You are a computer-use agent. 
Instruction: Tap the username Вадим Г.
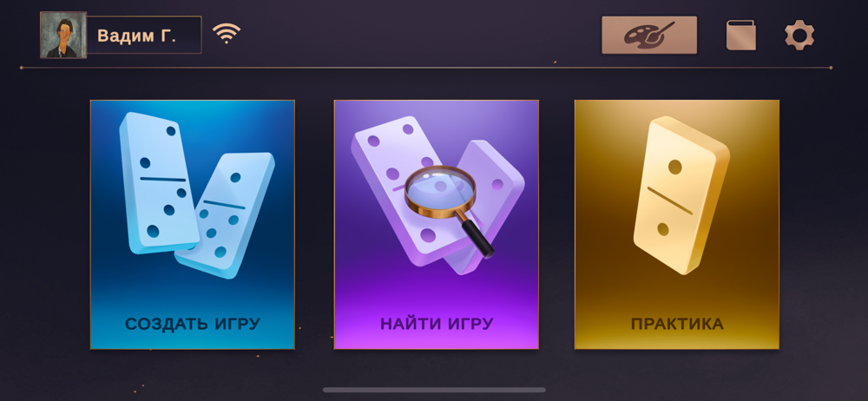pyautogui.click(x=137, y=36)
